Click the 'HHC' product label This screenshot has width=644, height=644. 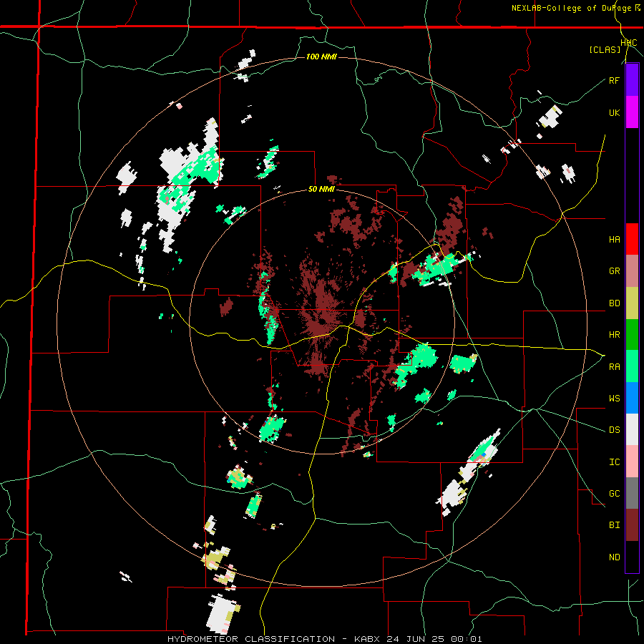click(628, 42)
